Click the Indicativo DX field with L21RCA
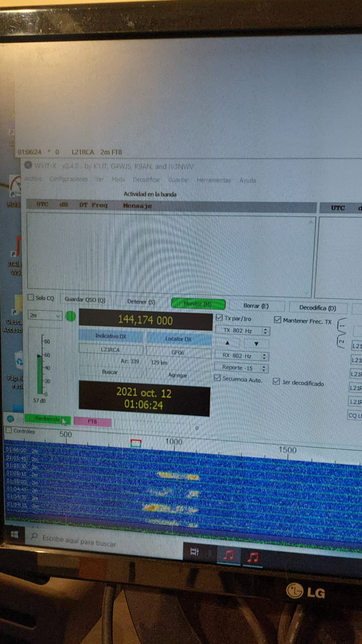The width and height of the screenshot is (362, 644). [110, 350]
